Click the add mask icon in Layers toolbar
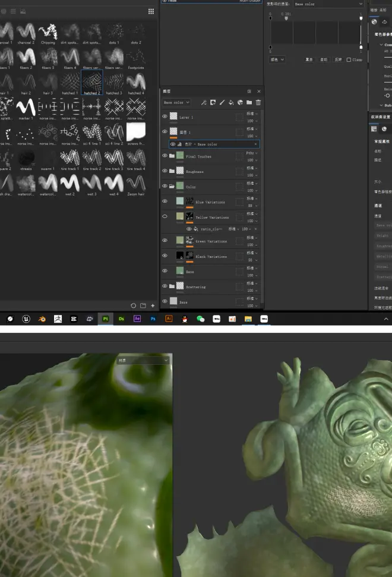392x577 pixels. pos(213,102)
